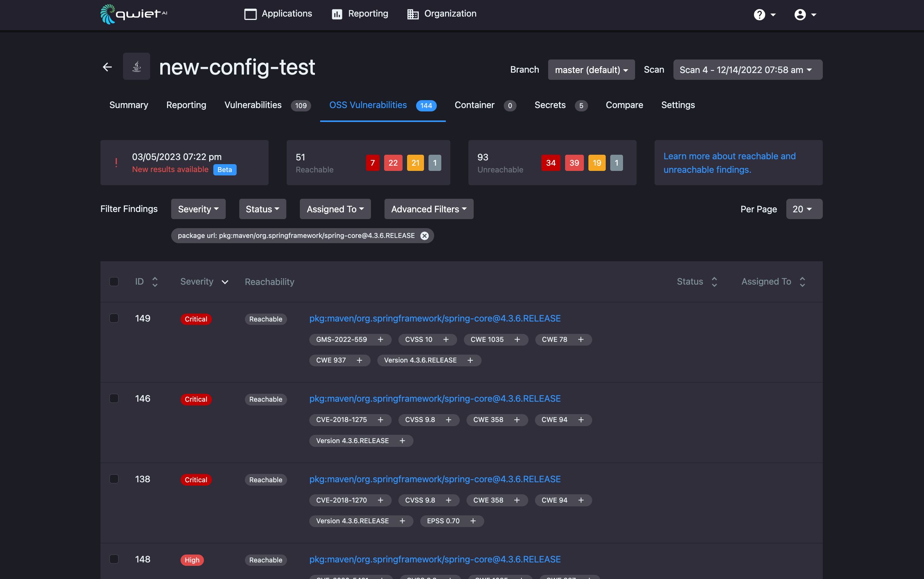Click the orange reachable count 21 badge
Viewport: 924px width, 579px height.
[415, 163]
